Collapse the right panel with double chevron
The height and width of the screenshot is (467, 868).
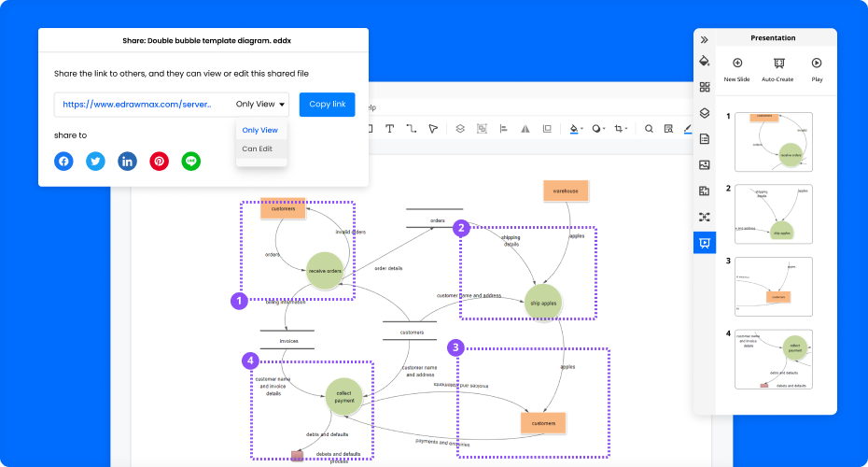point(705,39)
